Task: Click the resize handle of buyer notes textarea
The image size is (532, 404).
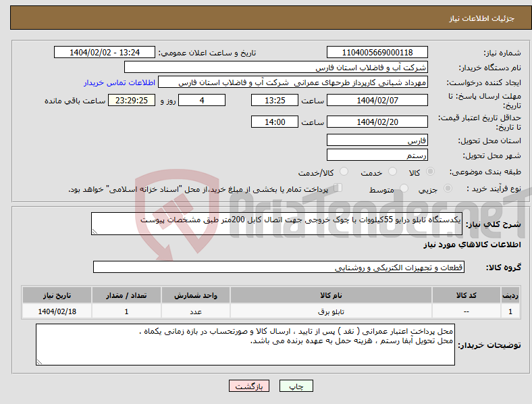Action: tap(39, 362)
